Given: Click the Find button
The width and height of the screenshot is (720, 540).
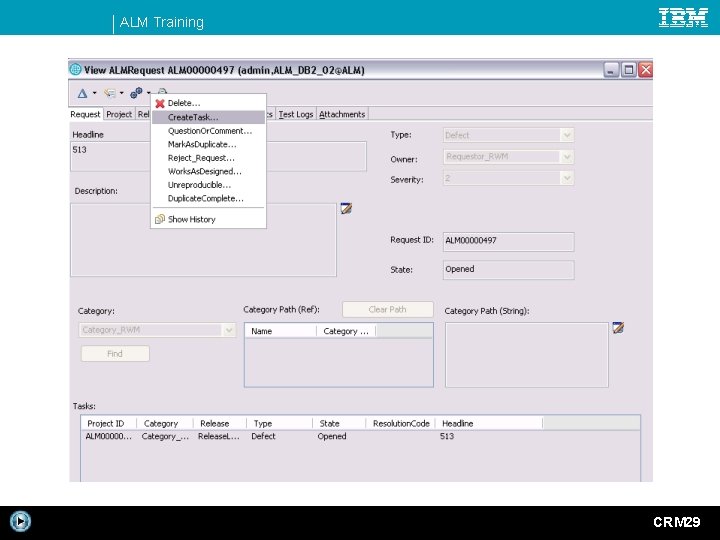Looking at the screenshot, I should click(115, 354).
